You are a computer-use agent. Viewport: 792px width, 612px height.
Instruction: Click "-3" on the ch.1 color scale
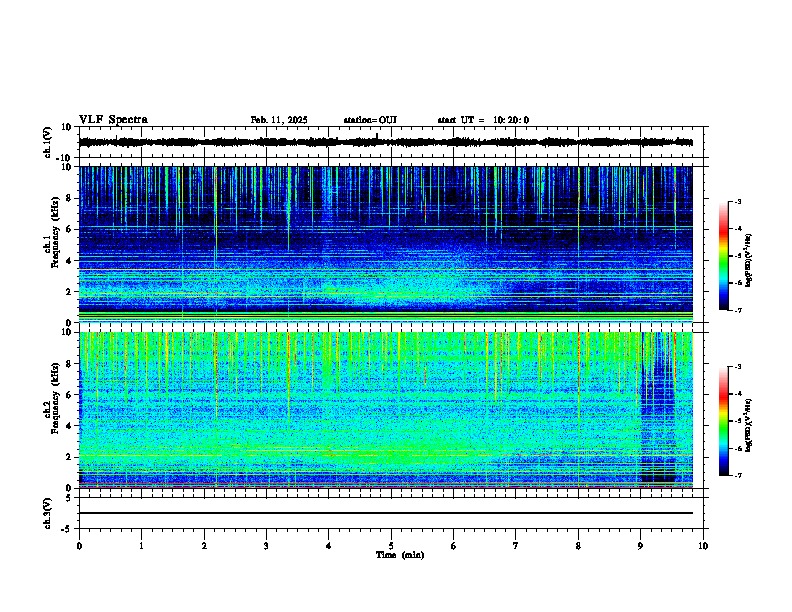(x=737, y=202)
